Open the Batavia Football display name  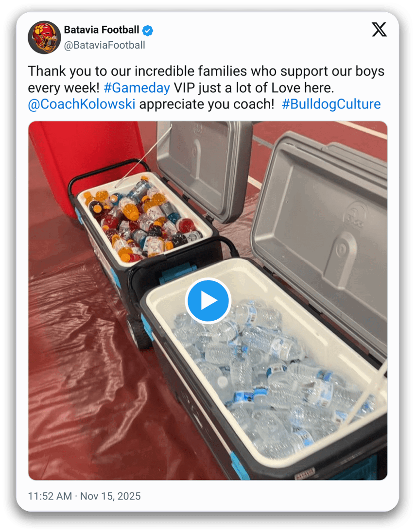[102, 30]
